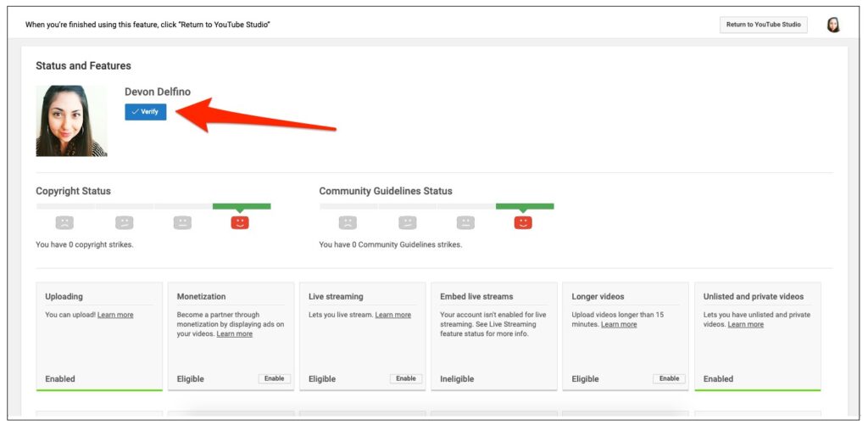Click the Status and Features heading
The width and height of the screenshot is (868, 431).
[84, 66]
